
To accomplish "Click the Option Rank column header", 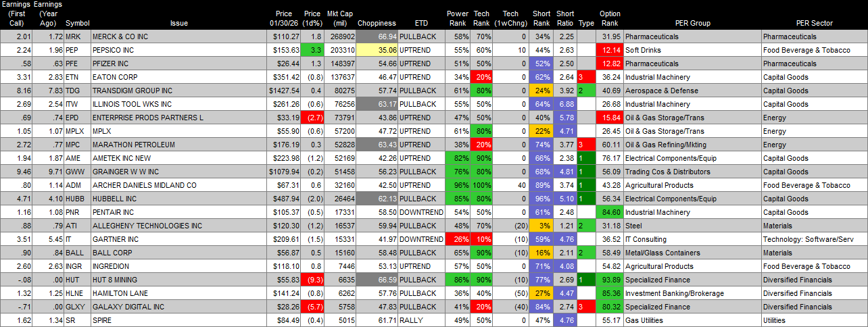I will click(x=610, y=18).
